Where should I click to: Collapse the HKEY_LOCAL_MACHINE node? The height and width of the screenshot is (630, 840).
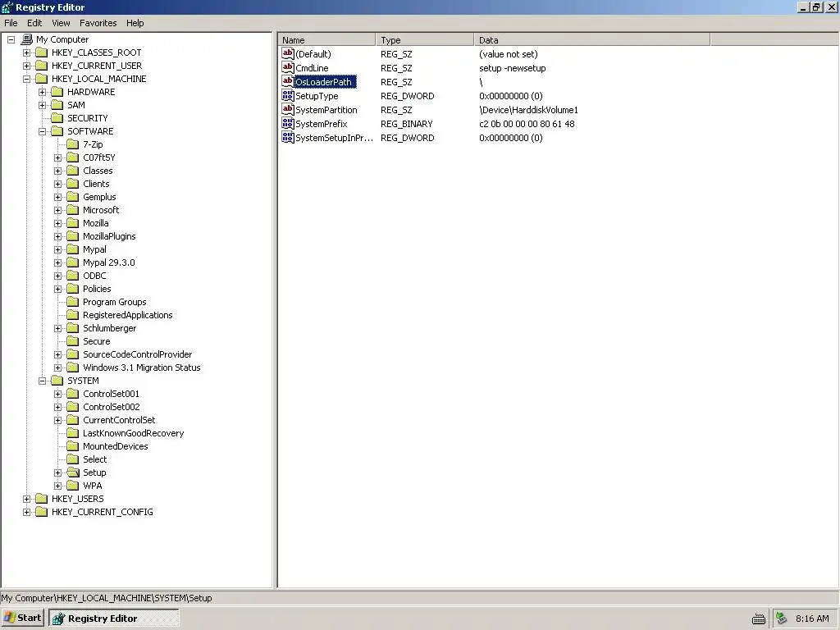pyautogui.click(x=26, y=79)
